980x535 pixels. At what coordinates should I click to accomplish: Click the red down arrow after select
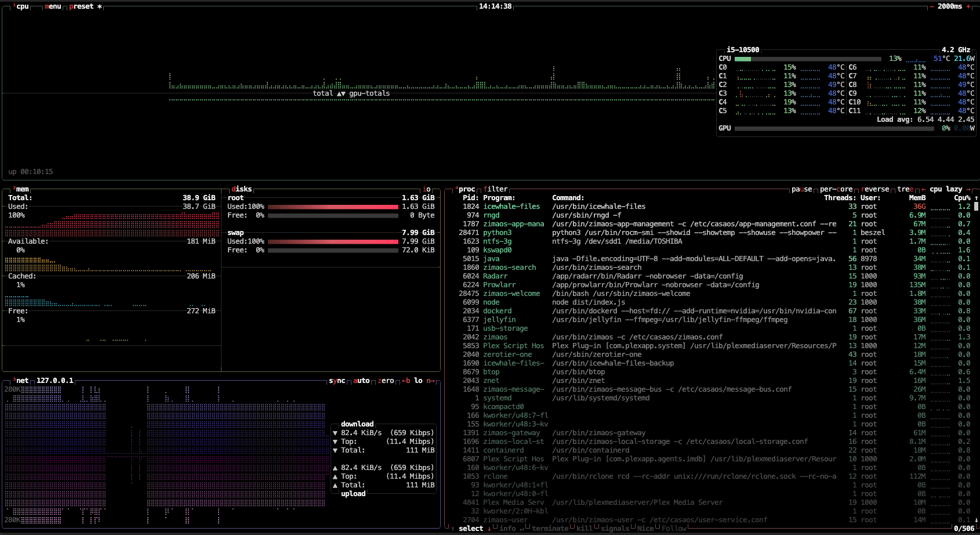[489, 529]
